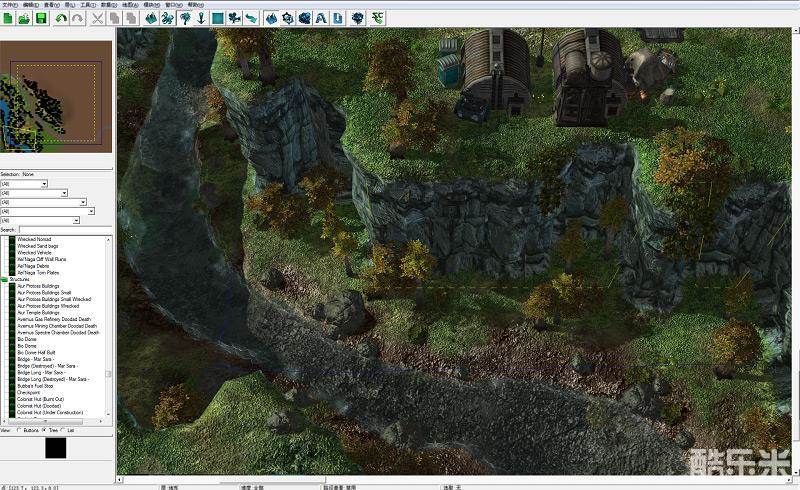Select Wrecked Nomad in the doodad list
This screenshot has height=490, width=800.
37,240
